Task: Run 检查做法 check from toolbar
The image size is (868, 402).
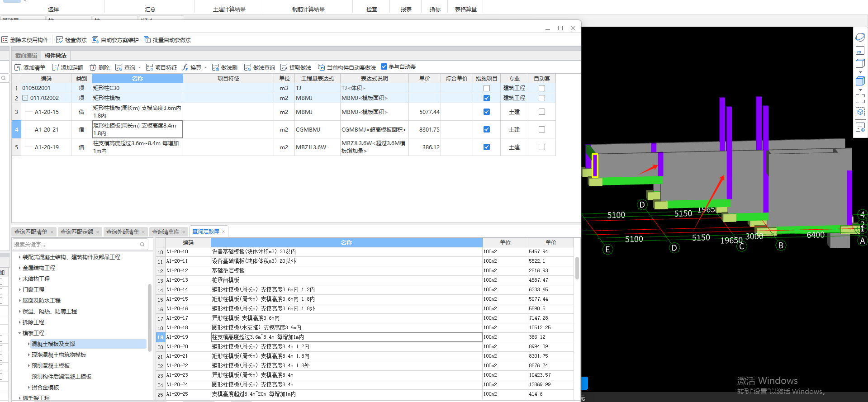Action: coord(71,40)
